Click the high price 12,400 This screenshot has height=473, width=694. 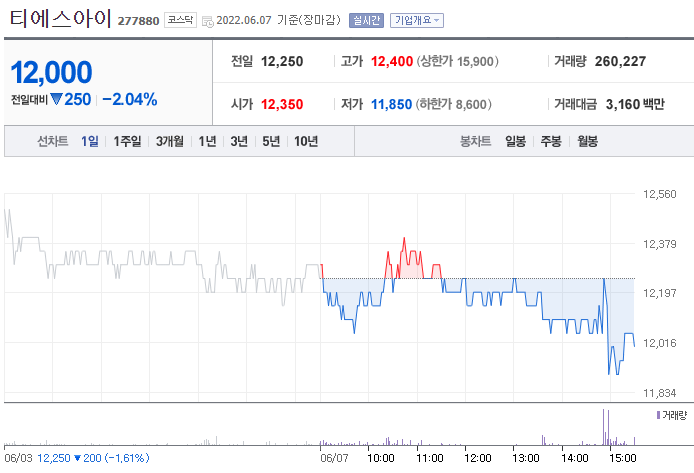coord(392,61)
